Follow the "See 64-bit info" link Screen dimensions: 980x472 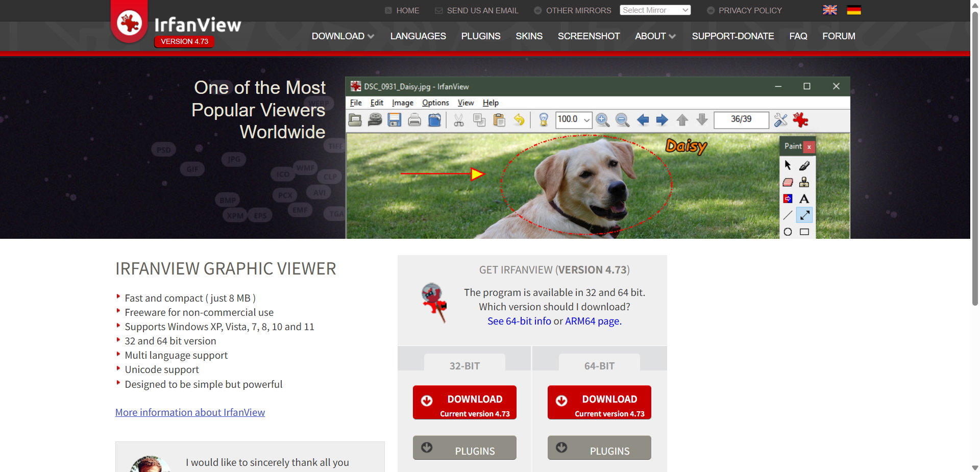pos(519,321)
